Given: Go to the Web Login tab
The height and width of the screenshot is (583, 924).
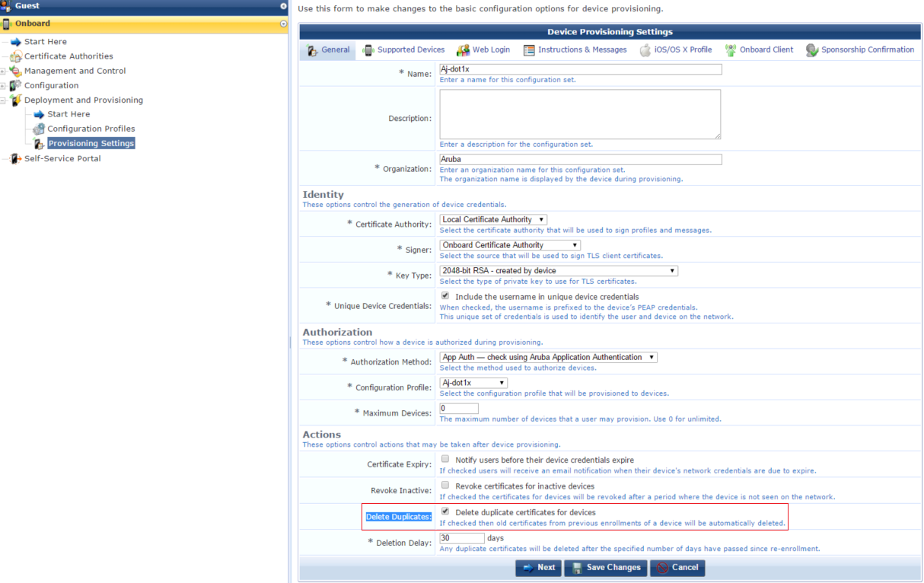Looking at the screenshot, I should 483,50.
